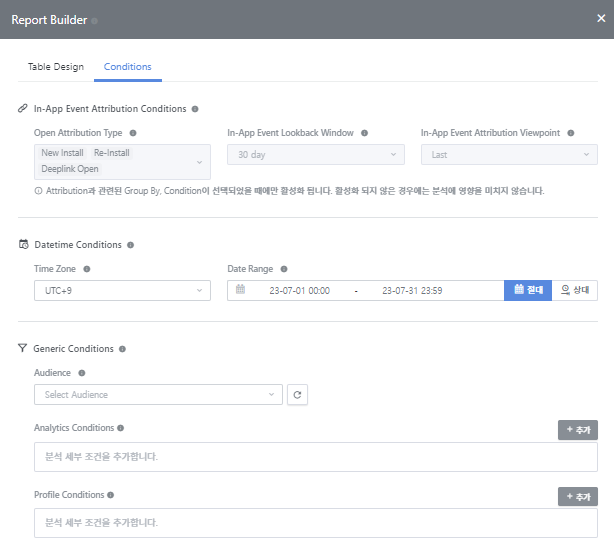Open the Select Audience dropdown
Viewport: 614px width, 554px height.
pos(158,395)
